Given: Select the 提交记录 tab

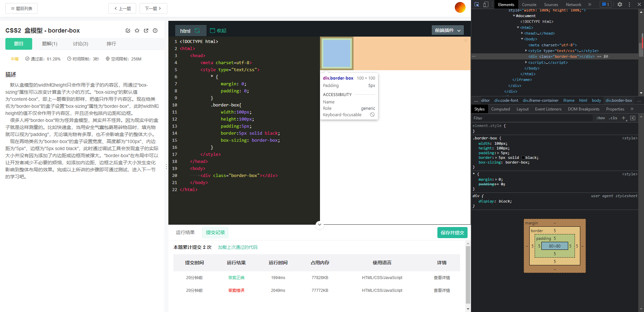Looking at the screenshot, I should tap(215, 232).
